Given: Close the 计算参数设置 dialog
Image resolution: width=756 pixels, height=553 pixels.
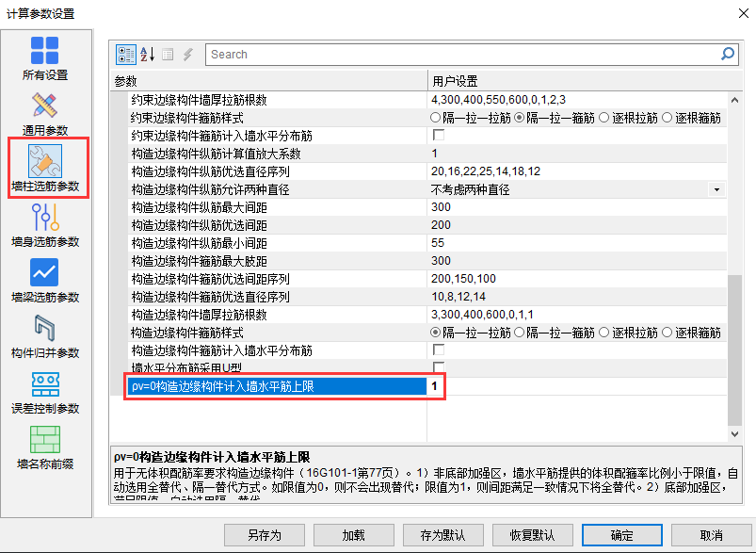Looking at the screenshot, I should click(744, 13).
